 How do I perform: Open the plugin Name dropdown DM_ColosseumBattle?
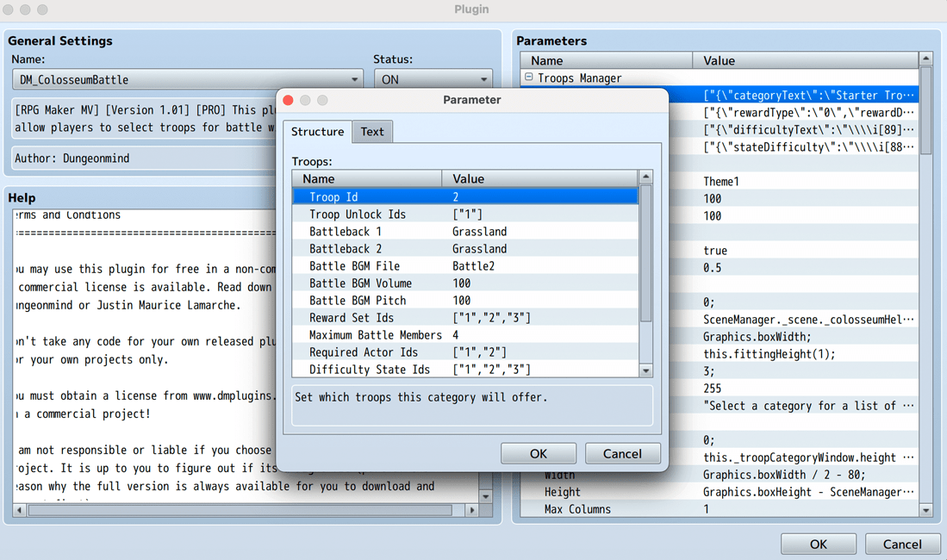pos(187,79)
